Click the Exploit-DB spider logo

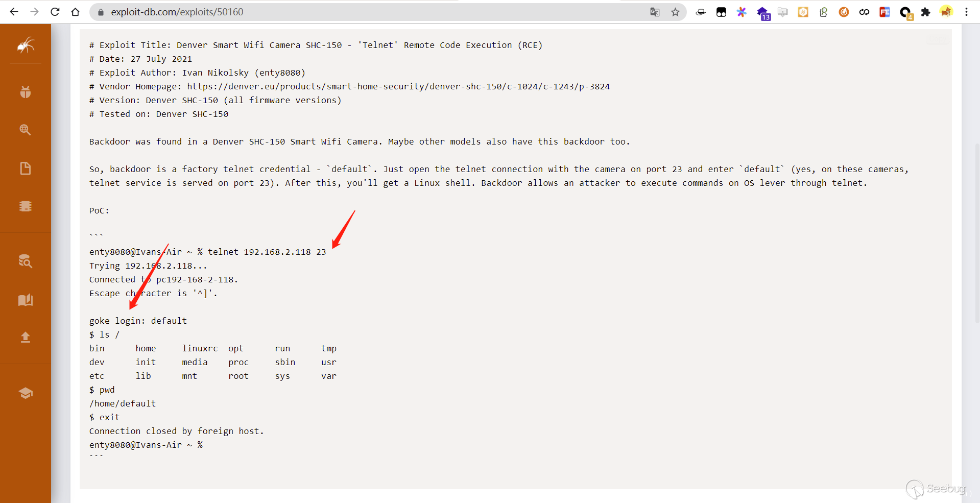(x=26, y=45)
